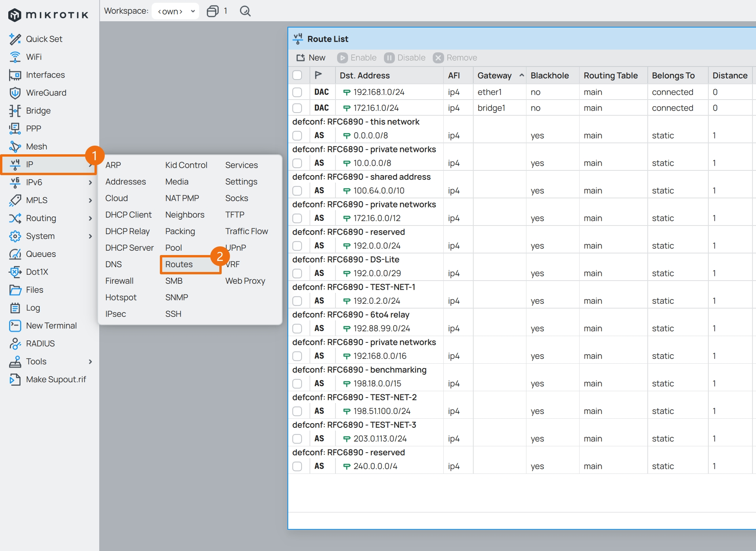Open SNMP in the IP submenu
756x551 pixels.
coord(176,298)
